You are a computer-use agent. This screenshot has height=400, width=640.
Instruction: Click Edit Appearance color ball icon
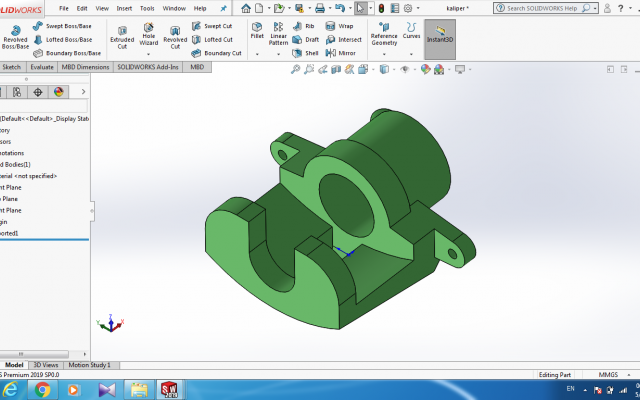click(x=425, y=69)
